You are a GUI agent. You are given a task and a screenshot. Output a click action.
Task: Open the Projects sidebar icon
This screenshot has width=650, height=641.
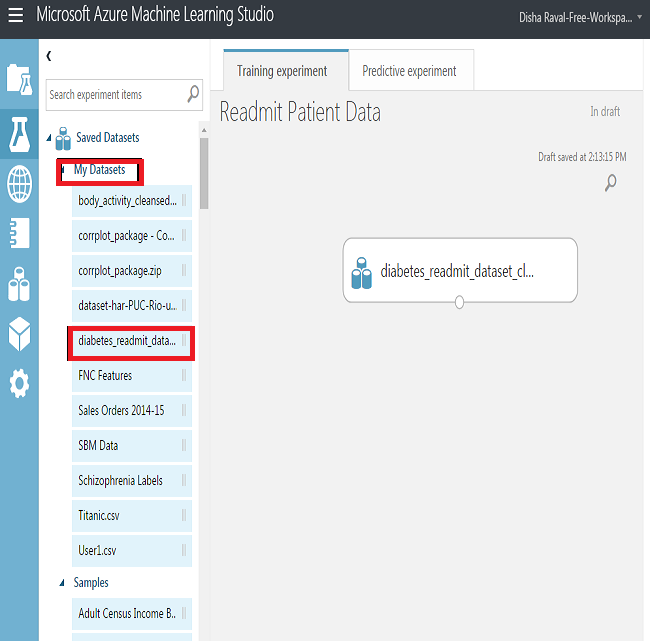click(x=19, y=79)
